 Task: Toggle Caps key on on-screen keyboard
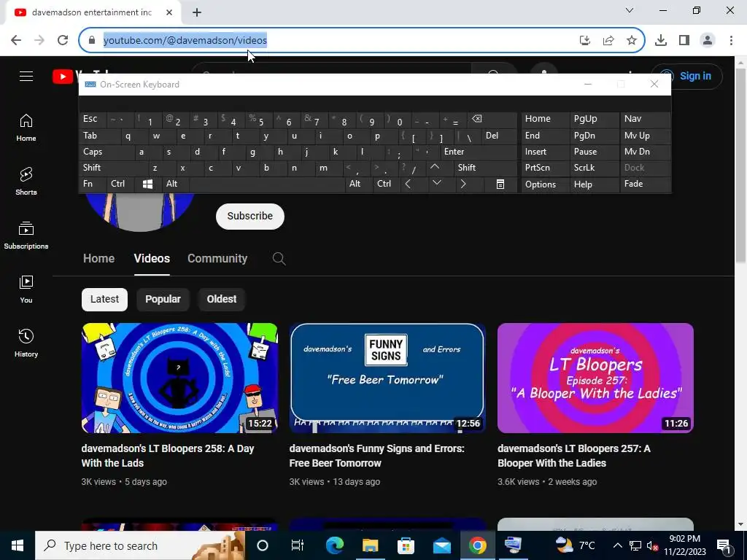point(107,152)
